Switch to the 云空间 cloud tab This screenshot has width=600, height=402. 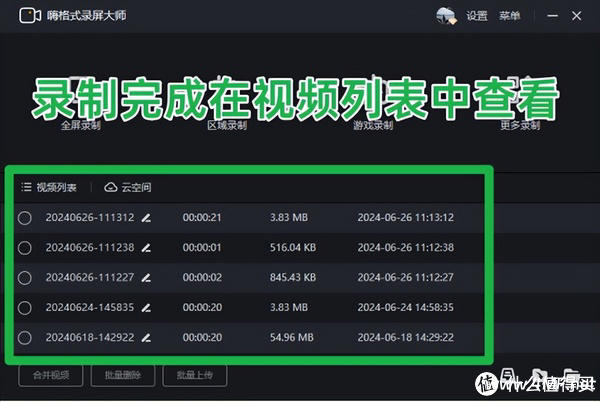coord(128,187)
